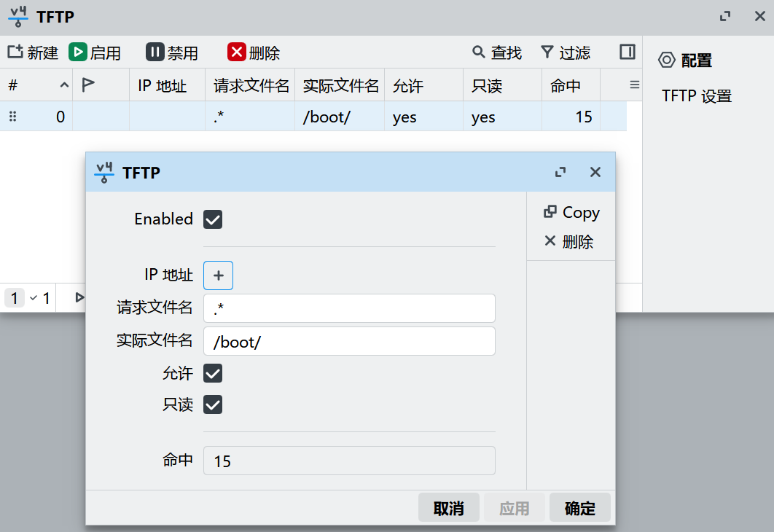The height and width of the screenshot is (532, 774).
Task: Click the 删除 X in dialog sidebar
Action: coord(550,240)
